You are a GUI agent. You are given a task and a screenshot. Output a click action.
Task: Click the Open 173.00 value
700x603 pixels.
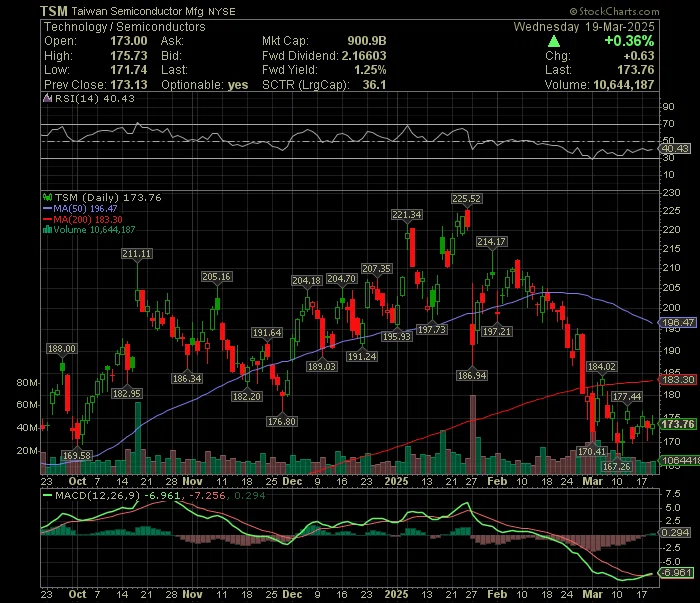pos(129,41)
